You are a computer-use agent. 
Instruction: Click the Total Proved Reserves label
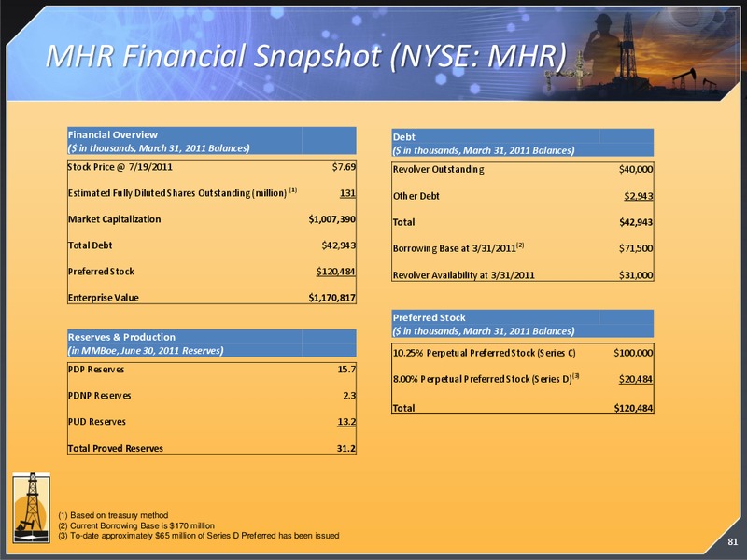115,448
